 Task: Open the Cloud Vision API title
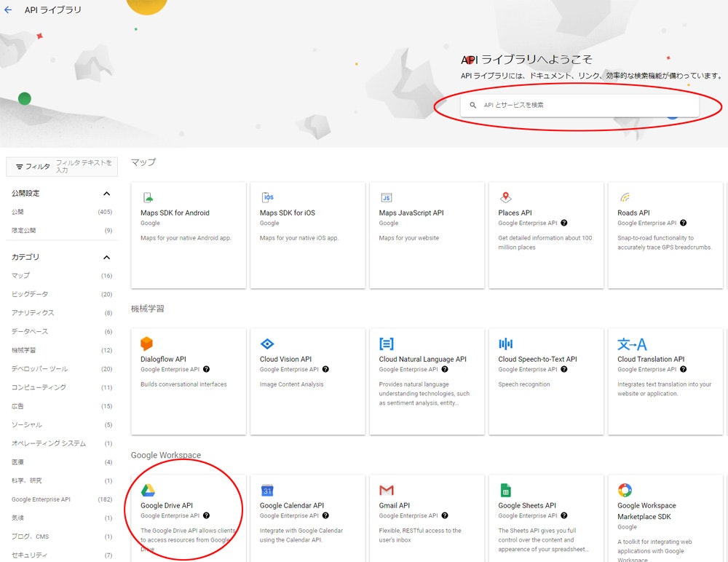tap(285, 359)
